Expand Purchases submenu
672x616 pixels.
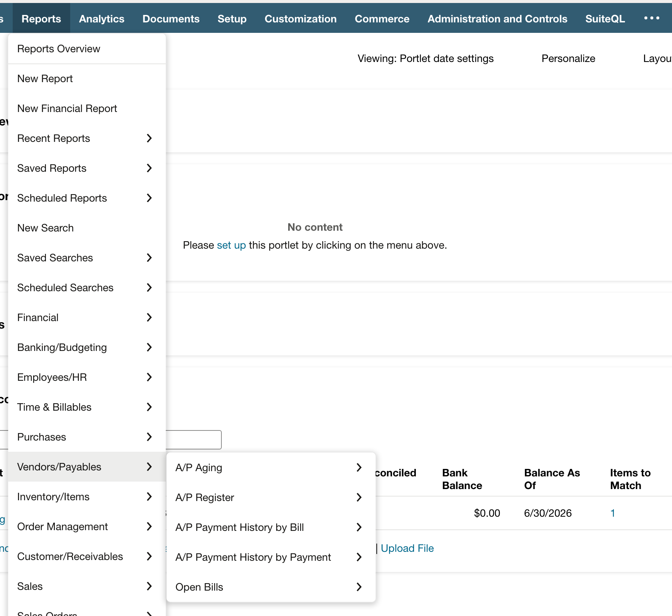click(x=87, y=437)
